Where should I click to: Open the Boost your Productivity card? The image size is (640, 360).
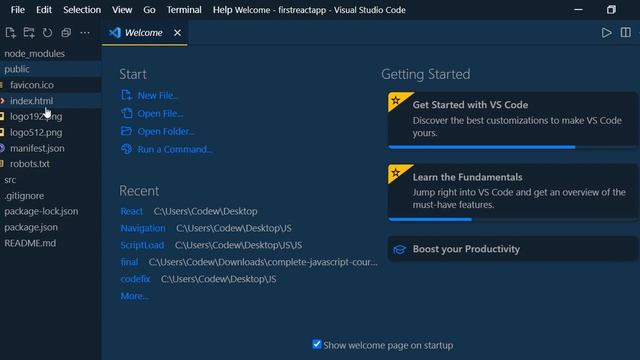[512, 249]
